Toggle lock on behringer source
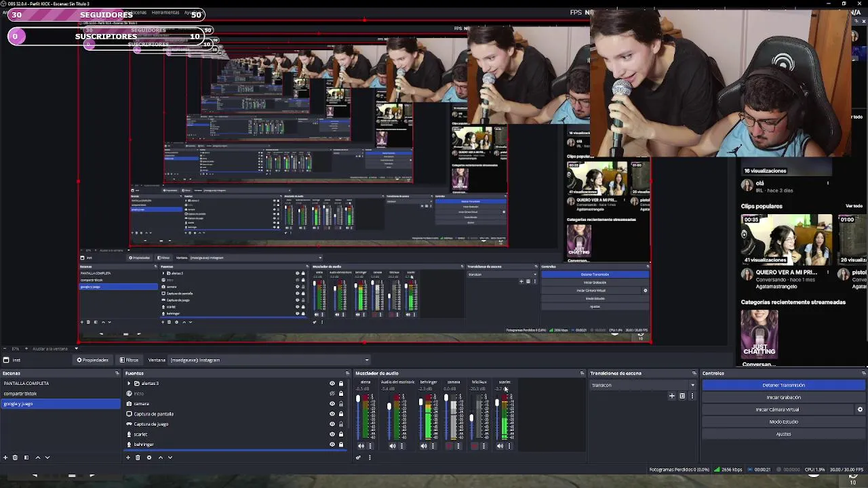Viewport: 868px width, 488px height. point(341,445)
